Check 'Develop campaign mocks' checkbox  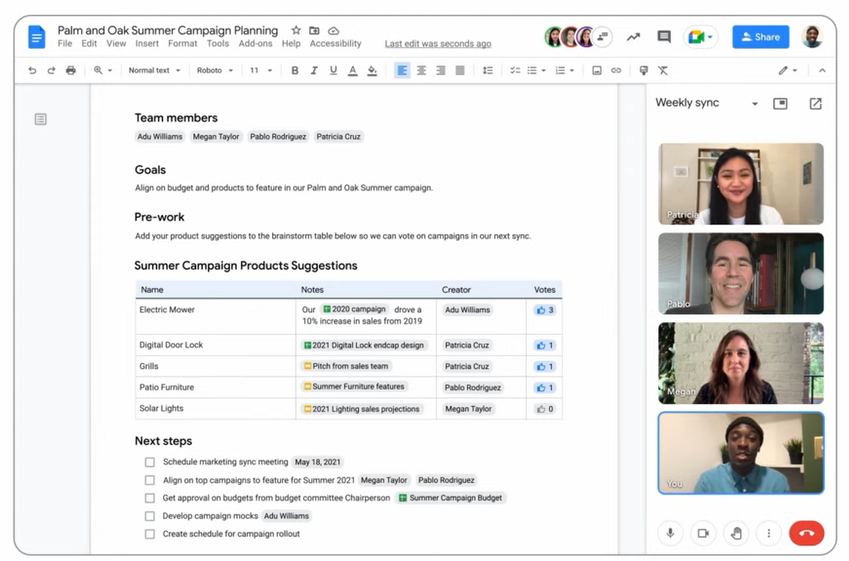(x=150, y=516)
